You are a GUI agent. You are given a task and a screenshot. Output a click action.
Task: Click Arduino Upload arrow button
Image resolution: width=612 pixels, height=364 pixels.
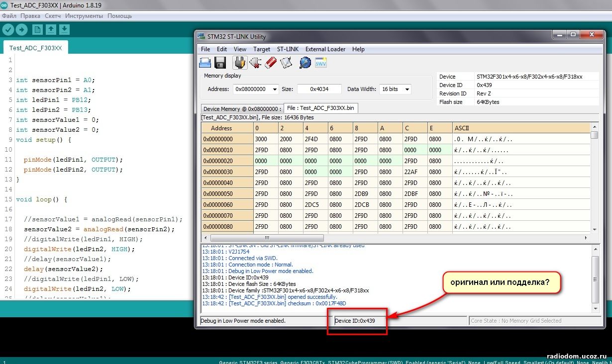pos(21,29)
